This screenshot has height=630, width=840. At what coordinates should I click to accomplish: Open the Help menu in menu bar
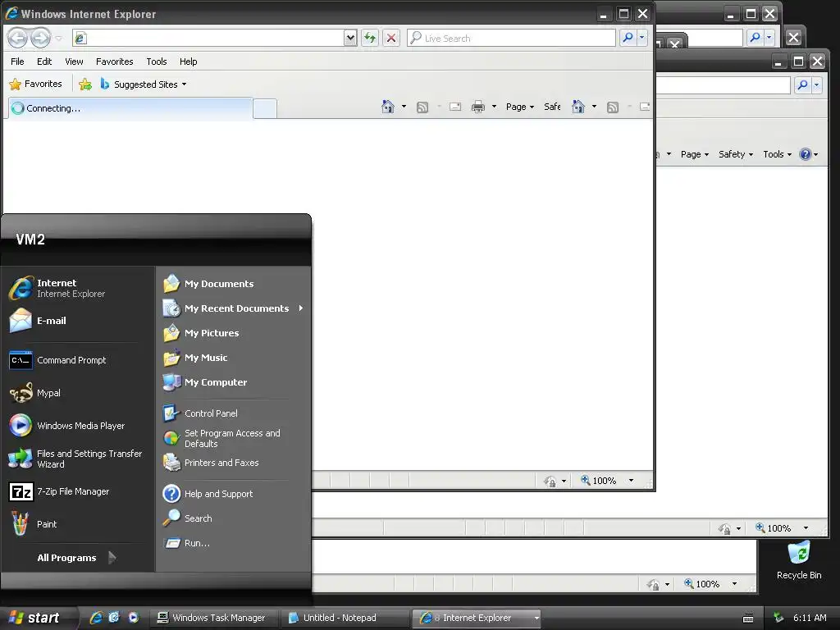[x=188, y=62]
